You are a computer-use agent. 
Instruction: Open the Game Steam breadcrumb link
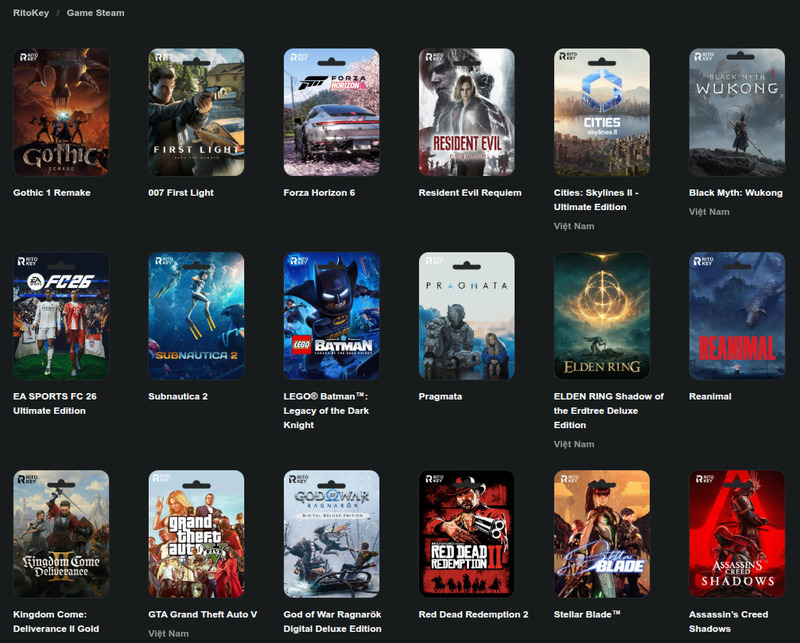[95, 13]
